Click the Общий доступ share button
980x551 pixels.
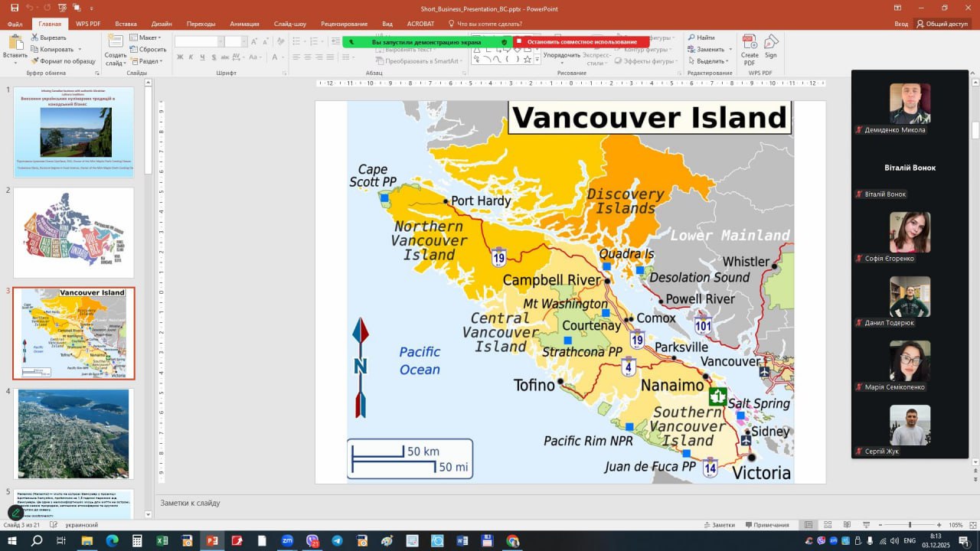click(x=942, y=24)
